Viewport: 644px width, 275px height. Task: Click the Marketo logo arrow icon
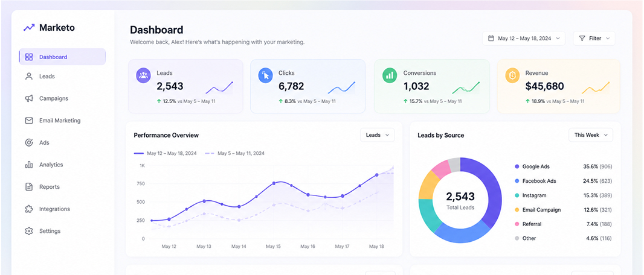(29, 28)
